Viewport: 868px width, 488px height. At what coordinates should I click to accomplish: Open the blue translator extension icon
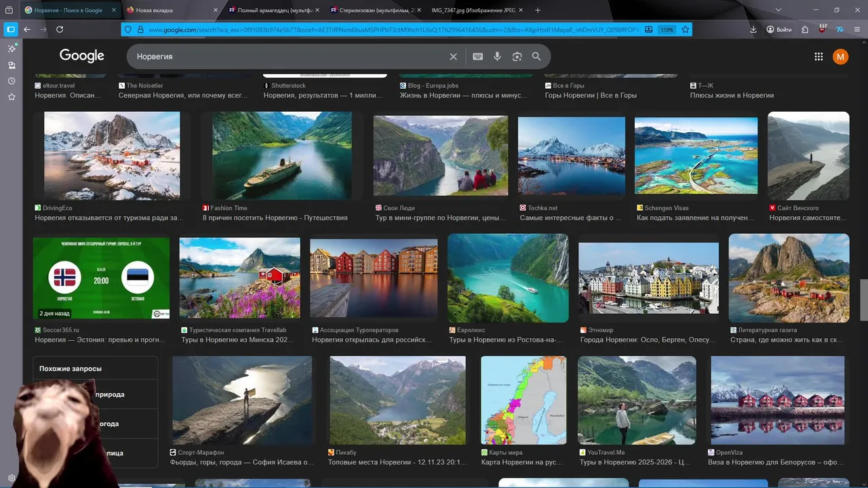pyautogui.click(x=840, y=29)
